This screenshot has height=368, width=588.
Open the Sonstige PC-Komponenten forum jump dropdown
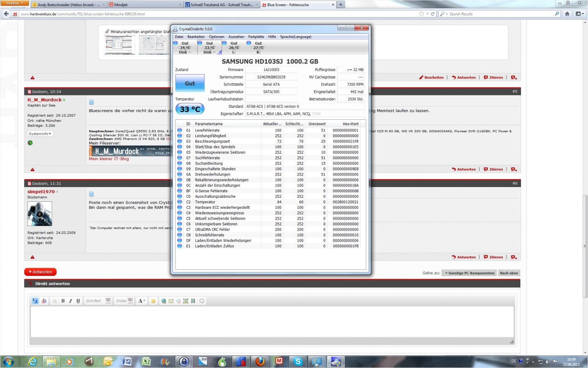click(469, 273)
